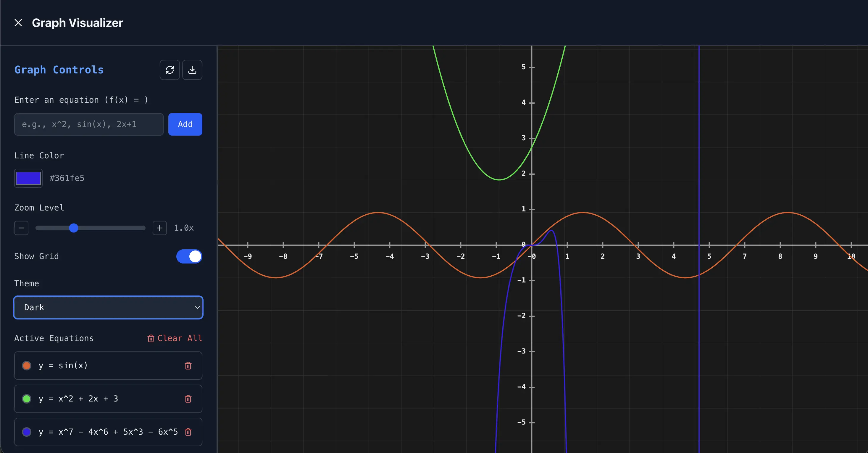
Task: Click the download graph icon
Action: coord(192,70)
